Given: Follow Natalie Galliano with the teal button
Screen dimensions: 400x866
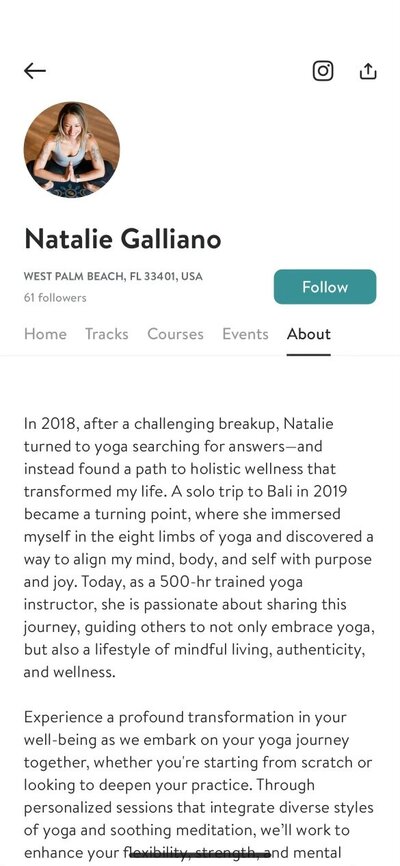Looking at the screenshot, I should pos(325,287).
